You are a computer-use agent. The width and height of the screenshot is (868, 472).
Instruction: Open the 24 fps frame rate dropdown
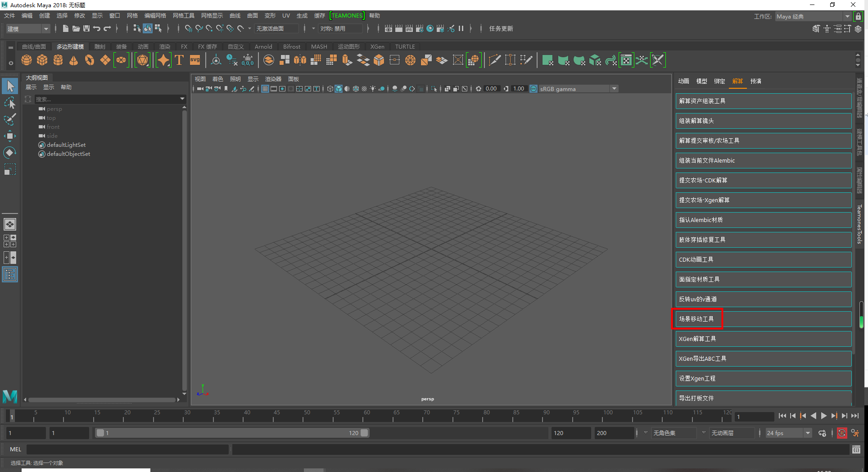[808, 433]
